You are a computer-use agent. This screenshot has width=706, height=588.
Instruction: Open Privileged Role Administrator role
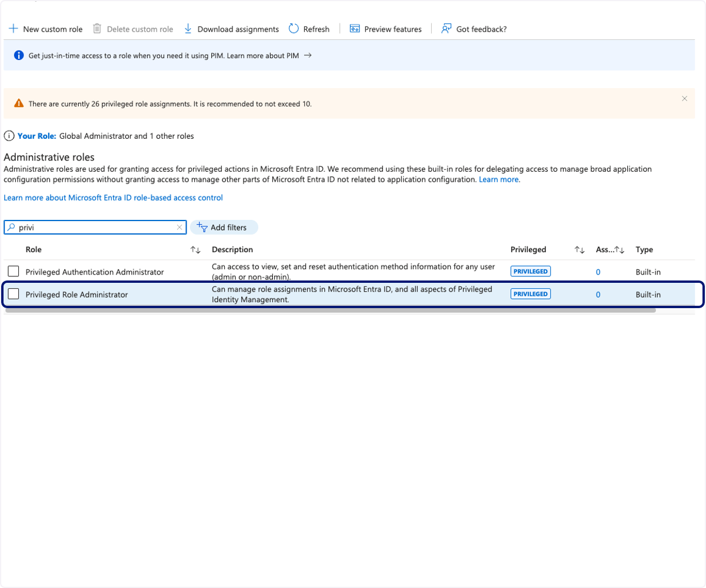(x=76, y=295)
